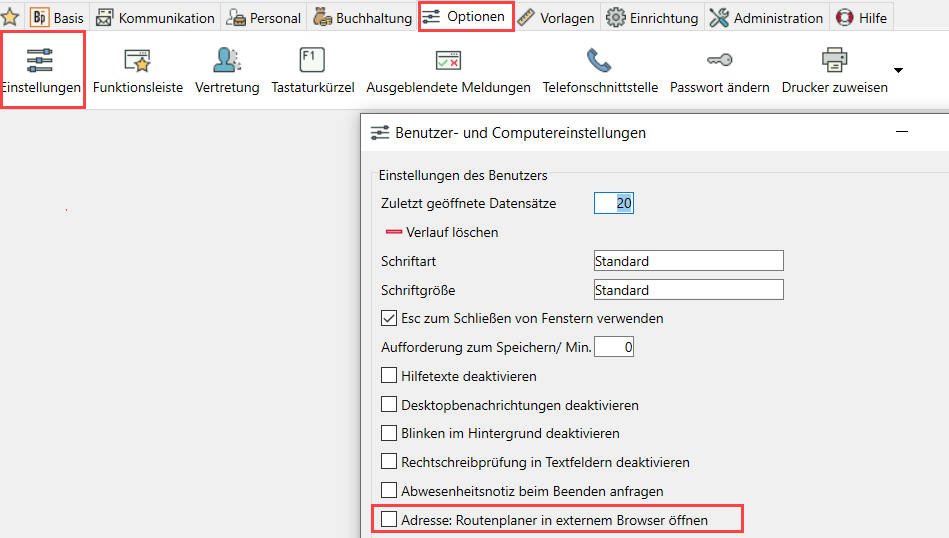Open the Schriftart selection field
949x538 pixels.
click(688, 261)
